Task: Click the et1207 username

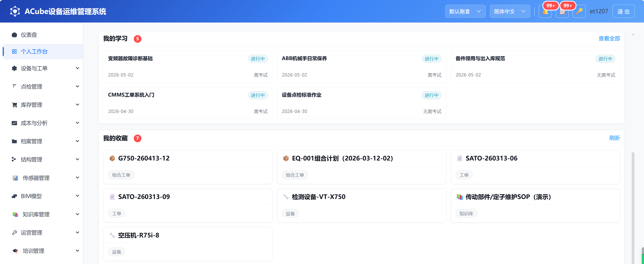Action: [599, 11]
